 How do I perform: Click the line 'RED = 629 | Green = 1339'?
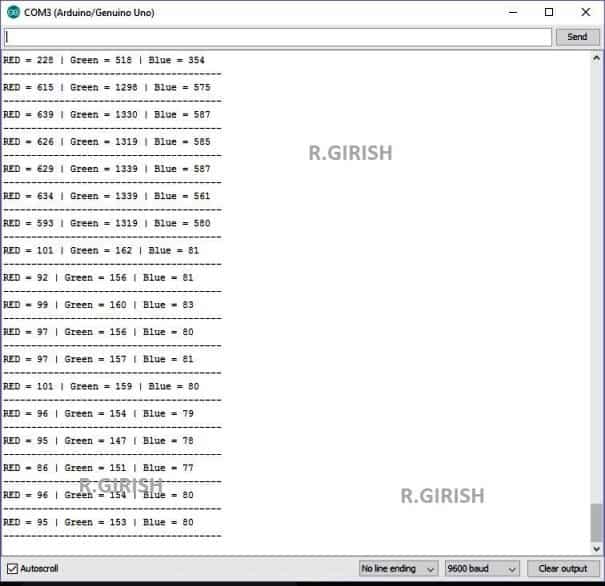coord(106,169)
